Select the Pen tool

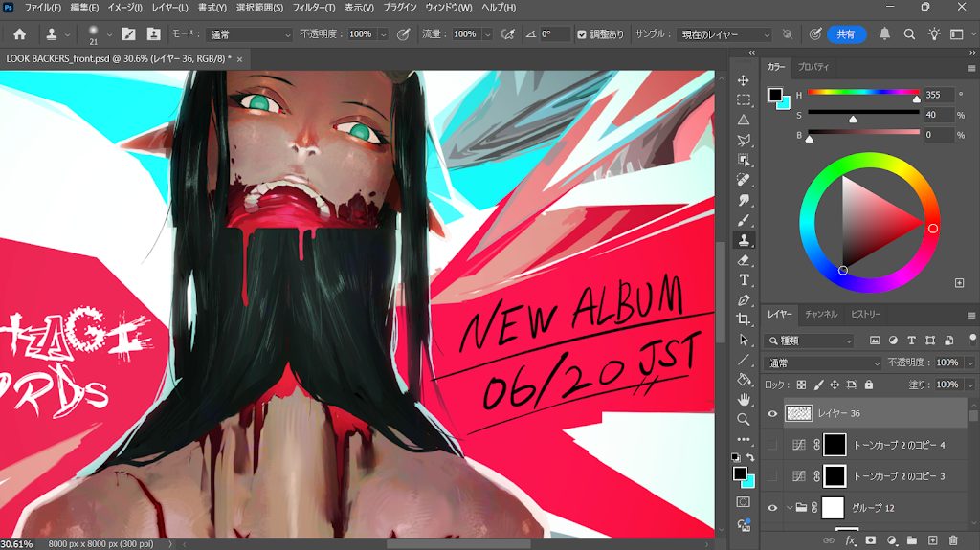[x=743, y=300]
